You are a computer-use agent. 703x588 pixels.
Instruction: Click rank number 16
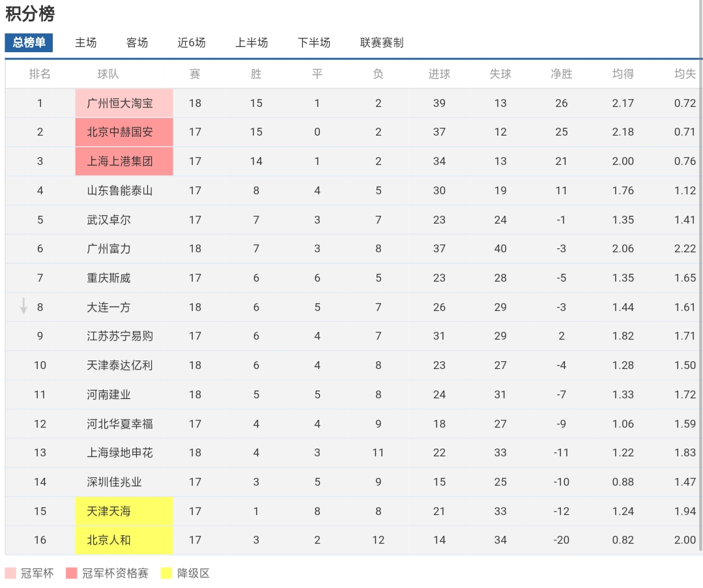[x=40, y=540]
